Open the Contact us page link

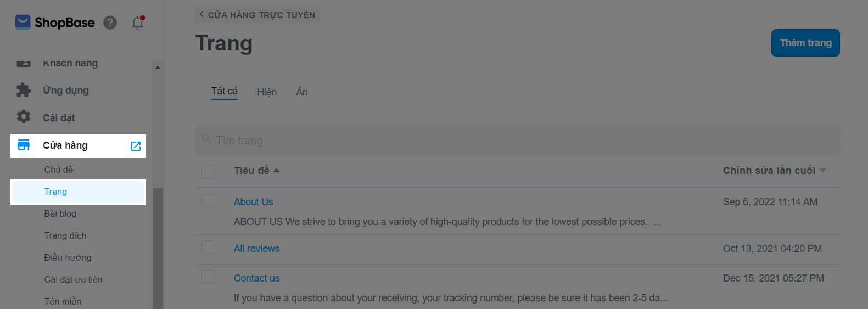(256, 278)
